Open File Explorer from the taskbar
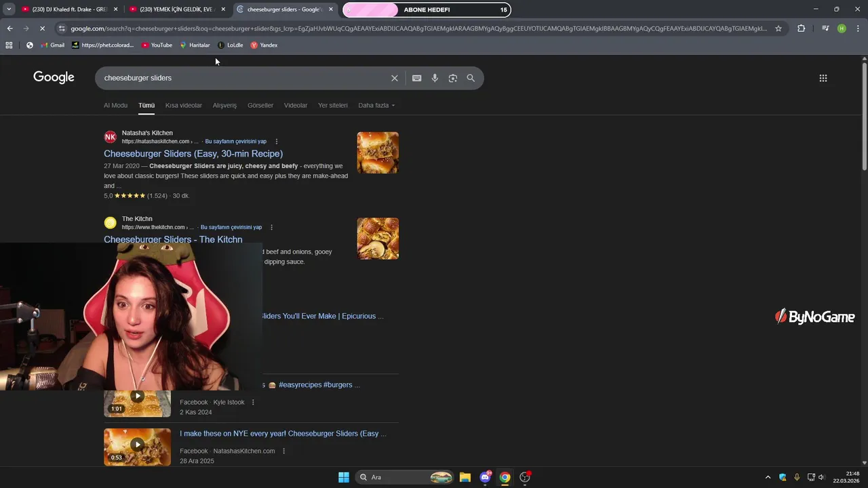The height and width of the screenshot is (488, 868). 465,477
